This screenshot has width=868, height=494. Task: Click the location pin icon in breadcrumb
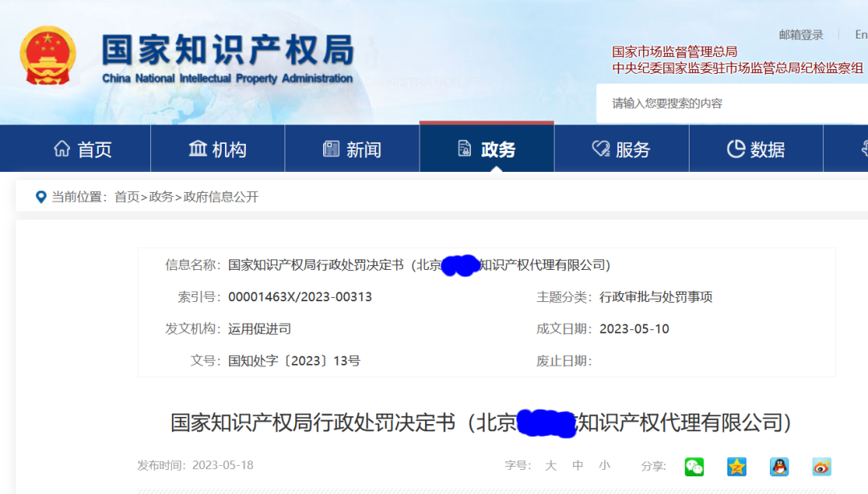[x=40, y=197]
